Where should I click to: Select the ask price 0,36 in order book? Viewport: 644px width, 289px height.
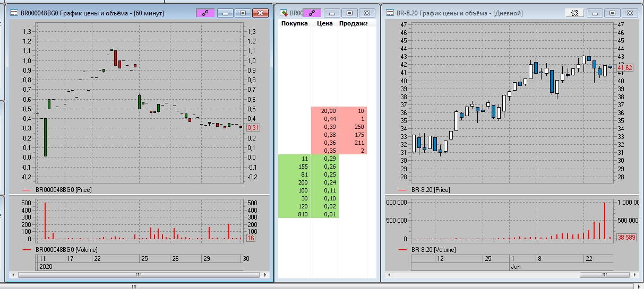tap(325, 143)
